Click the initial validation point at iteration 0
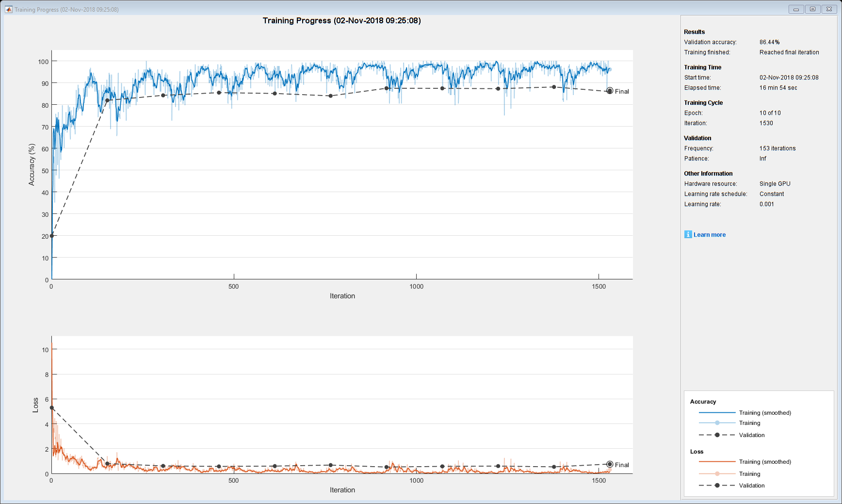The height and width of the screenshot is (504, 842). [52, 236]
